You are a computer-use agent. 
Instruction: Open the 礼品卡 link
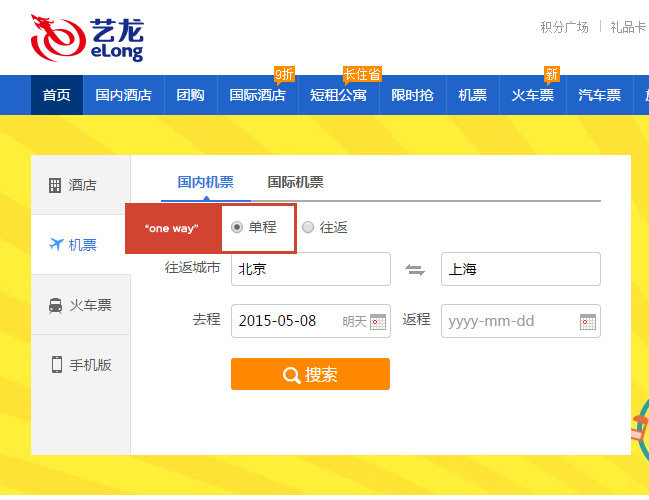(628, 27)
